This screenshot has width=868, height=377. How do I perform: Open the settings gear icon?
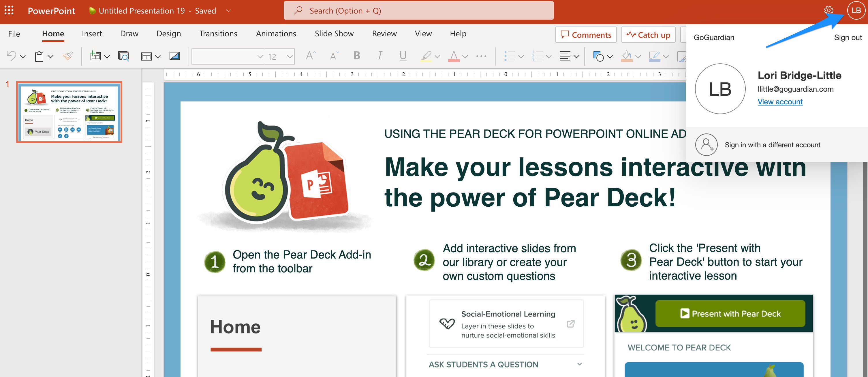coord(828,10)
